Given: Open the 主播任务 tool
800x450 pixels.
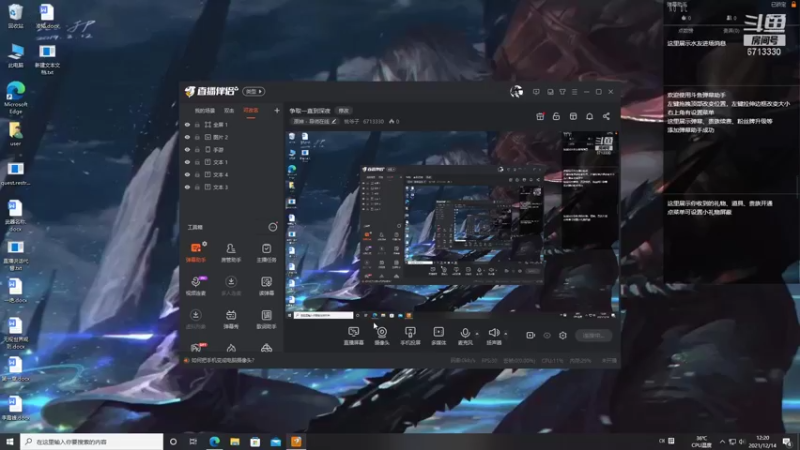Looking at the screenshot, I should point(266,253).
